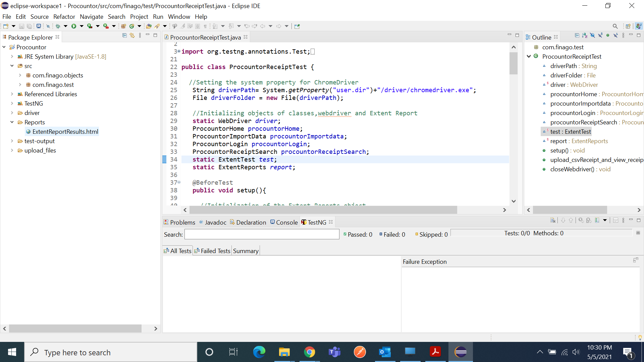The height and width of the screenshot is (362, 644).
Task: Collapse the Reports folder
Action: (12, 122)
